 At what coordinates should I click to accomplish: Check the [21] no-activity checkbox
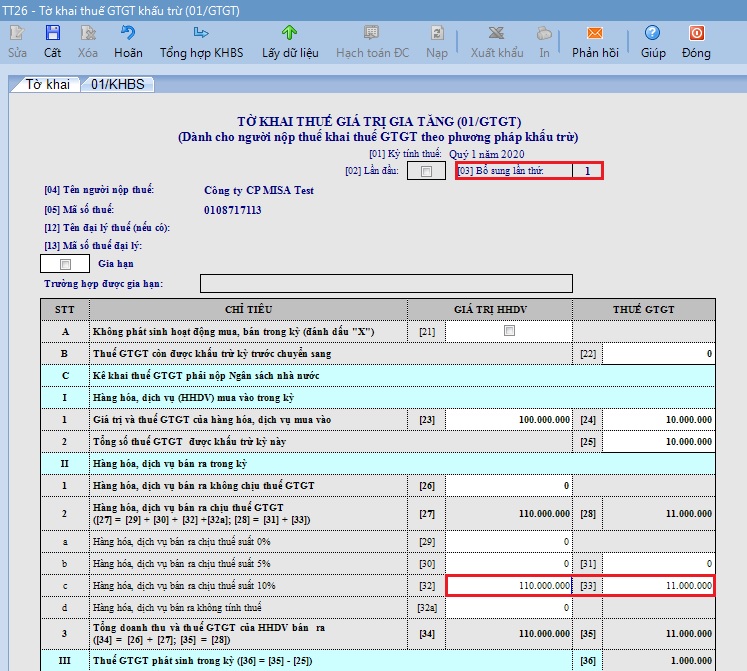509,330
